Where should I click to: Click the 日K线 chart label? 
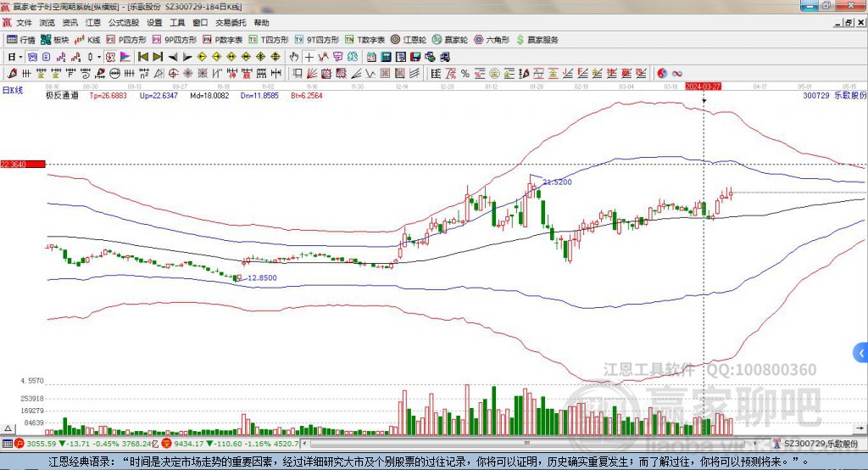click(12, 90)
